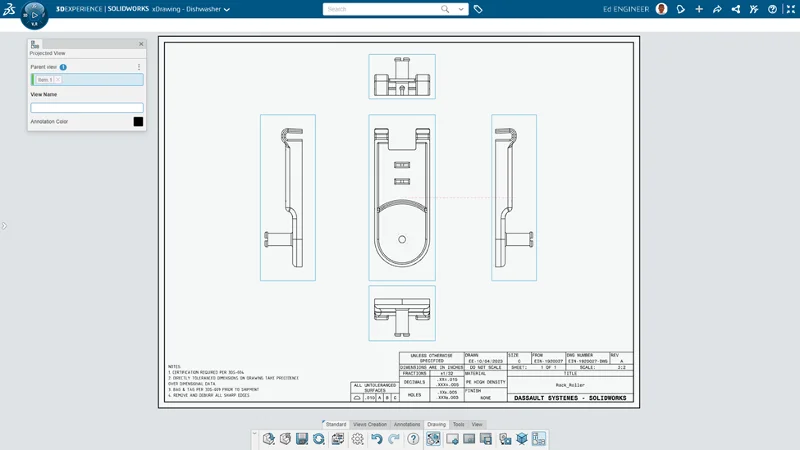Undo the last action
This screenshot has height=450, width=800.
[x=377, y=439]
